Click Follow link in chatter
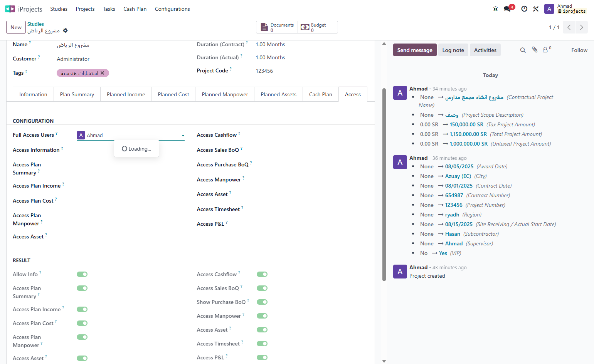 (x=579, y=50)
